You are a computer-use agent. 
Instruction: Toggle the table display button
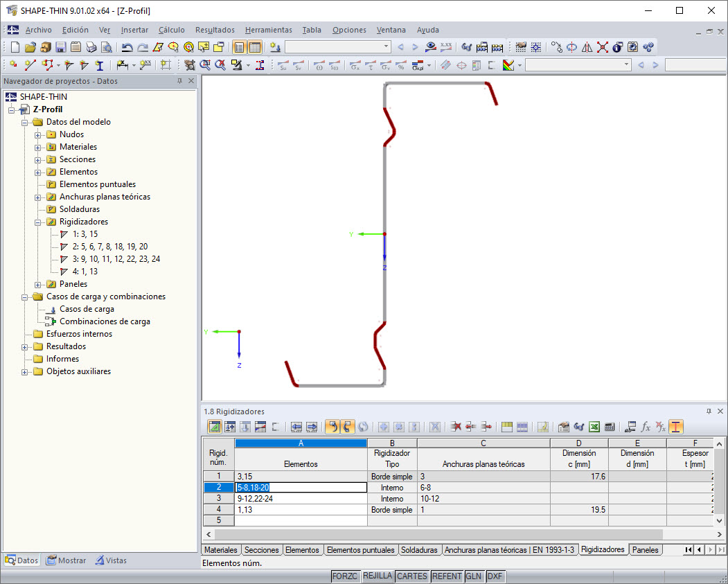pos(255,47)
